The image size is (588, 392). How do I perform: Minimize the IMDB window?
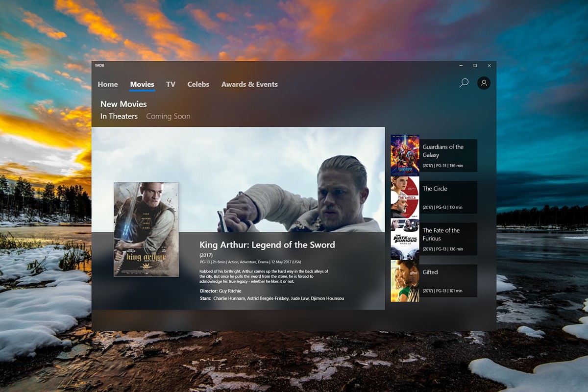[461, 65]
